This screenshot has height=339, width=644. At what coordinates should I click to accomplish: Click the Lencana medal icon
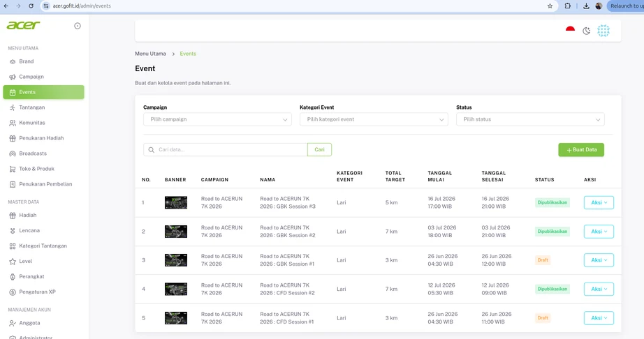[x=13, y=231]
